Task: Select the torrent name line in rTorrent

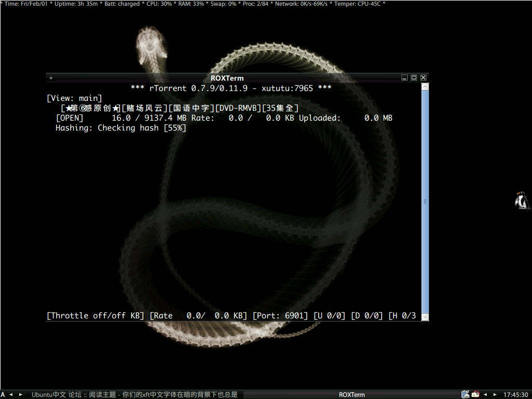Action: click(x=179, y=108)
